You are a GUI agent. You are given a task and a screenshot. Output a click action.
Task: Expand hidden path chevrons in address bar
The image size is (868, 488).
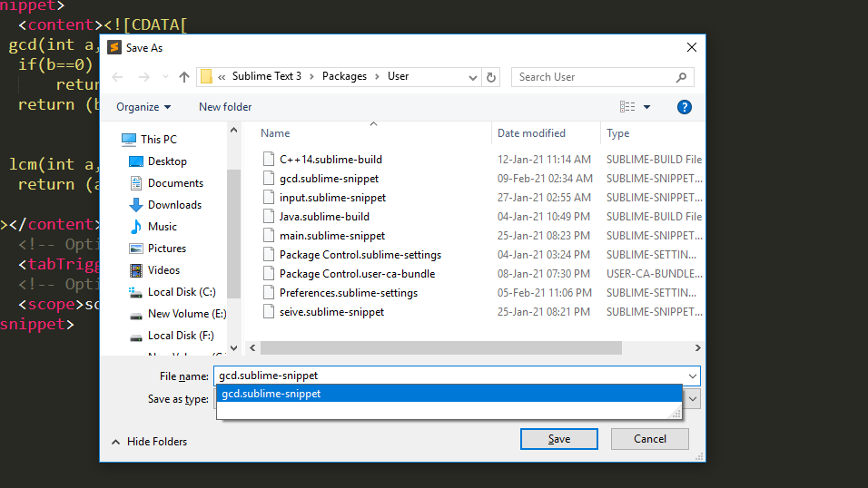point(222,77)
